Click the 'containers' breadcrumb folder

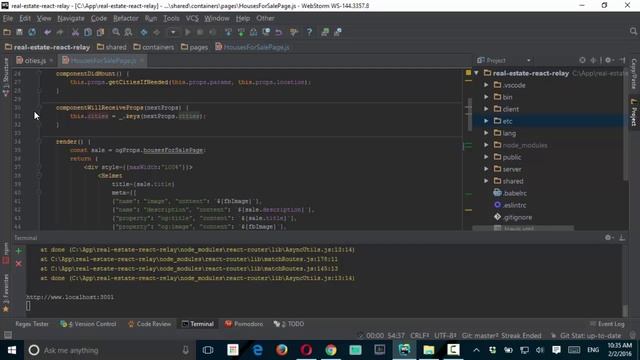tap(153, 47)
